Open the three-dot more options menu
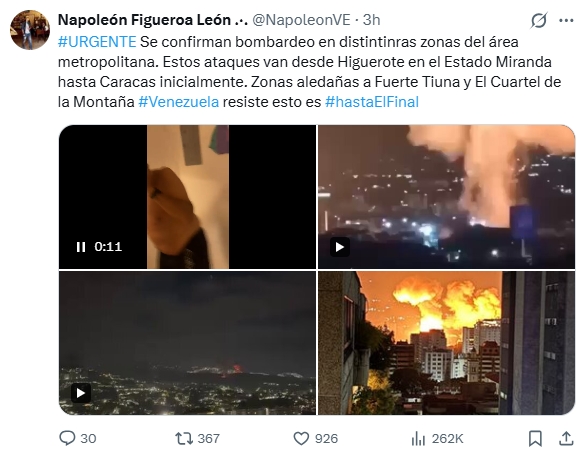The image size is (588, 457). 566,21
